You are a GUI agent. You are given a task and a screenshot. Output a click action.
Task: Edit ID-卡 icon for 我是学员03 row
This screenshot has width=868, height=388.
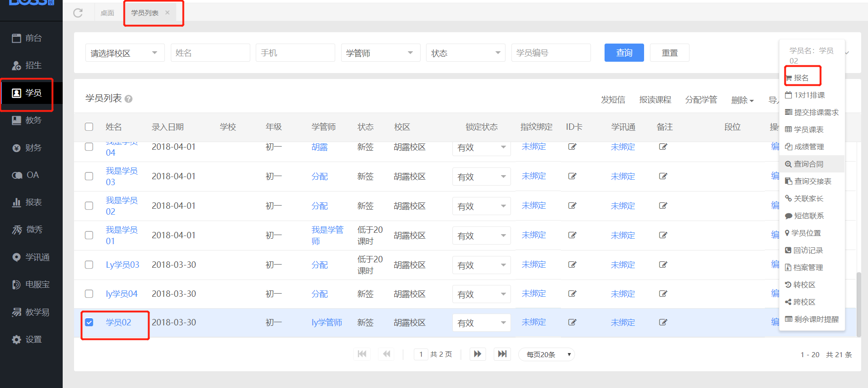click(x=572, y=176)
